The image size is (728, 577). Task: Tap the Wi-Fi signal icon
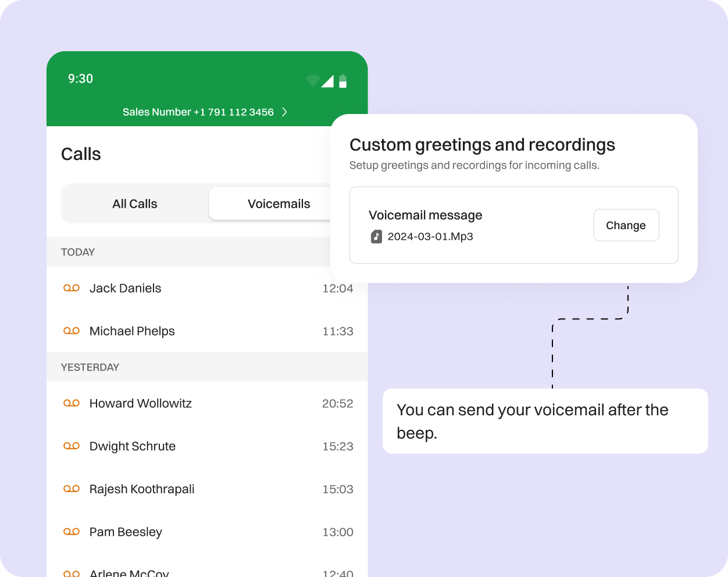pos(313,81)
